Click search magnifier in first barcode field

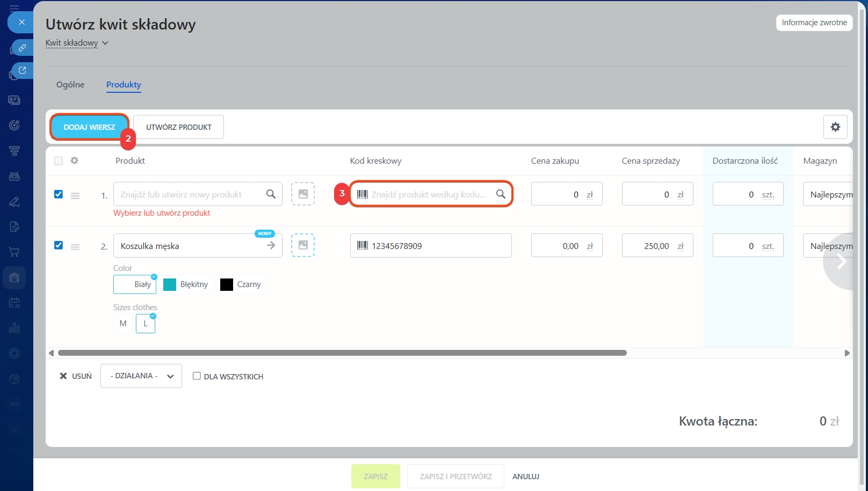[501, 194]
